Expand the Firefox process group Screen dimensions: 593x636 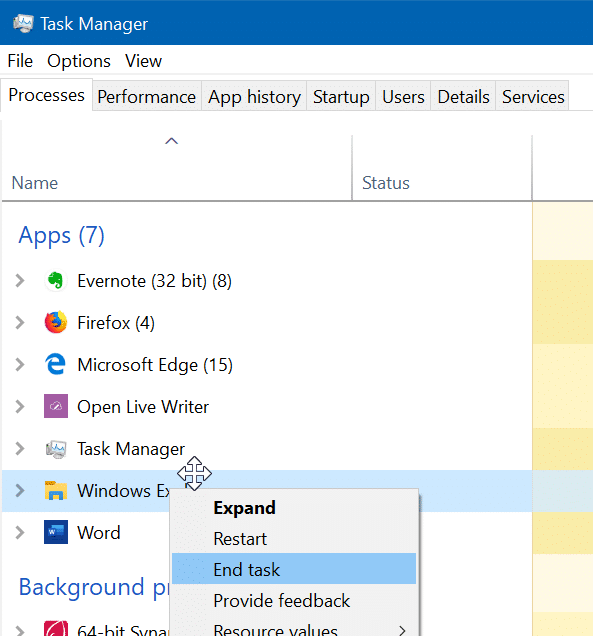pos(19,322)
